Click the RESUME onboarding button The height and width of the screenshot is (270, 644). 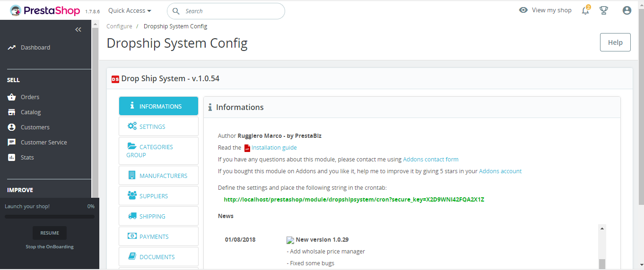click(x=50, y=233)
